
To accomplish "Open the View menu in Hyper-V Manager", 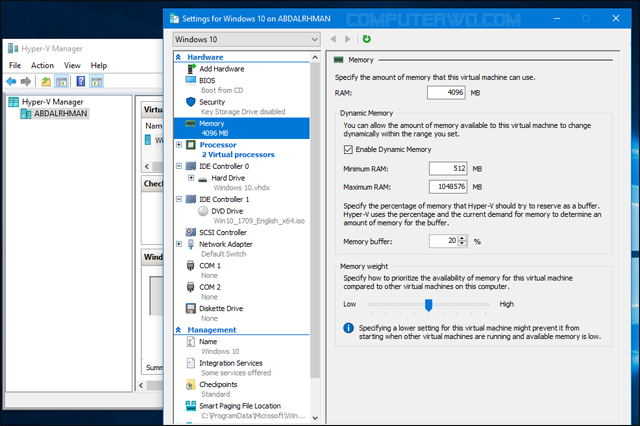I will (x=72, y=65).
